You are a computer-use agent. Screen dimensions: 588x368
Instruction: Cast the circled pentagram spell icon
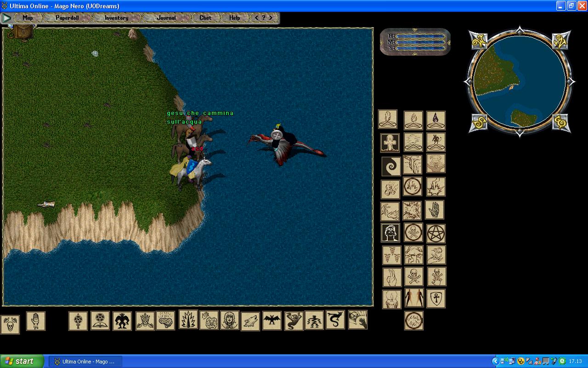(x=435, y=234)
